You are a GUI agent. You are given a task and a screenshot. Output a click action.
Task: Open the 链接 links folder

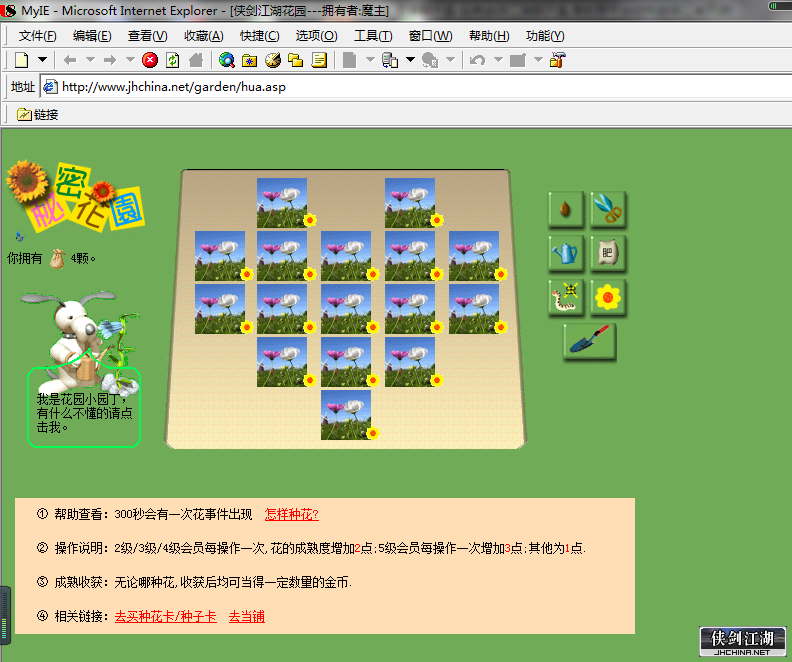[x=38, y=115]
